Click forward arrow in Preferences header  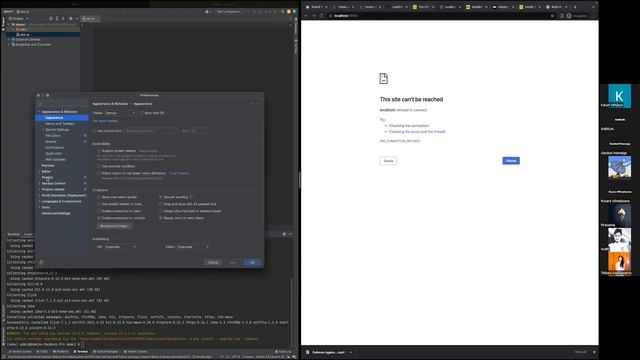258,104
